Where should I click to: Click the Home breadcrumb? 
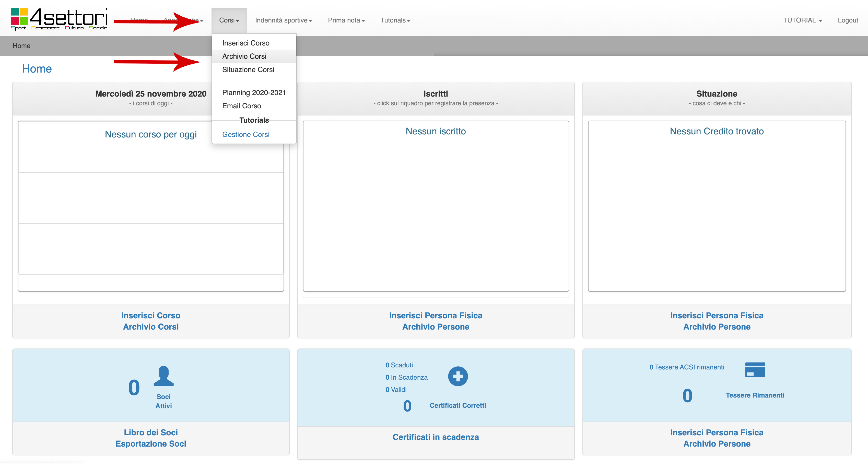click(21, 46)
